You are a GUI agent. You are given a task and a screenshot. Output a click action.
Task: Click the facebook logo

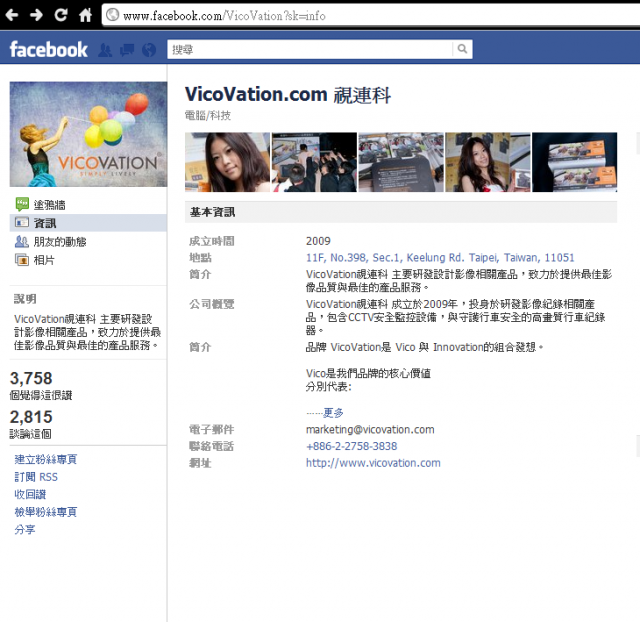click(x=49, y=49)
